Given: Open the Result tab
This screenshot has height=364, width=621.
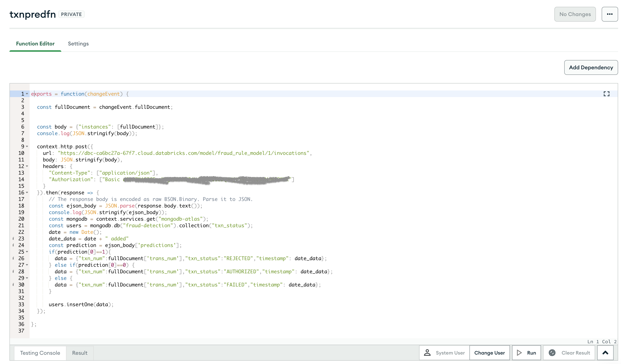Looking at the screenshot, I should click(x=80, y=353).
